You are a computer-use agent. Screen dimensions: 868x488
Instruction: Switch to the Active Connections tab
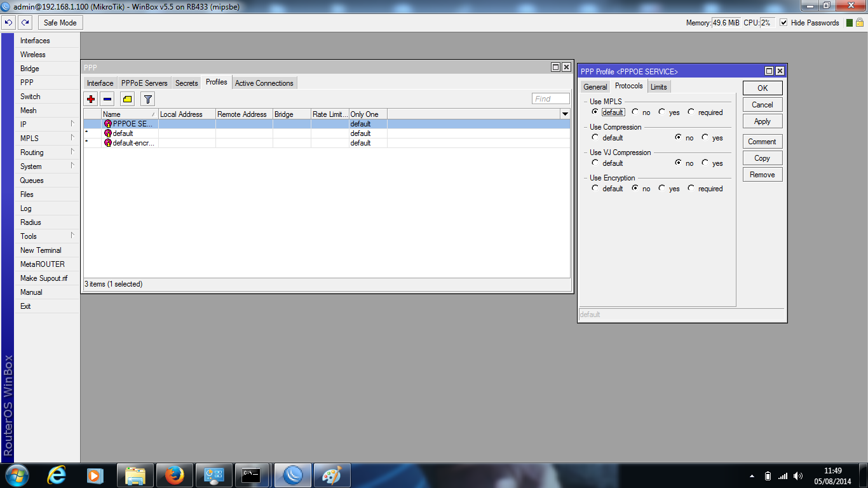264,83
